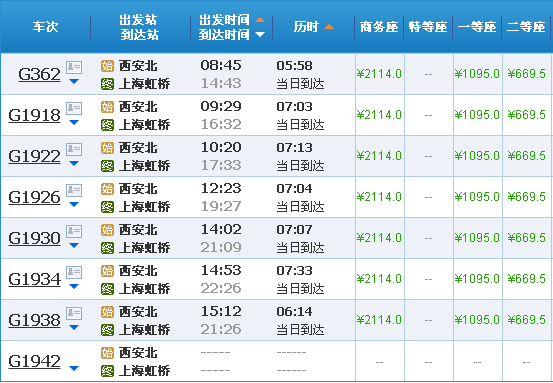The width and height of the screenshot is (553, 383).
Task: Click the orange 始 icon in G1922 row
Action: point(107,148)
